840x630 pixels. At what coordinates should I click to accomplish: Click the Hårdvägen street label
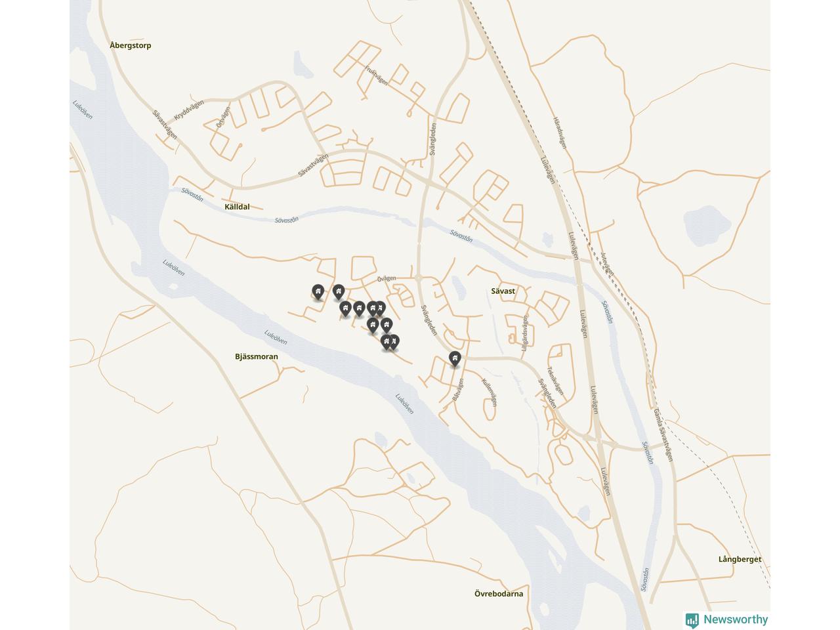click(559, 133)
